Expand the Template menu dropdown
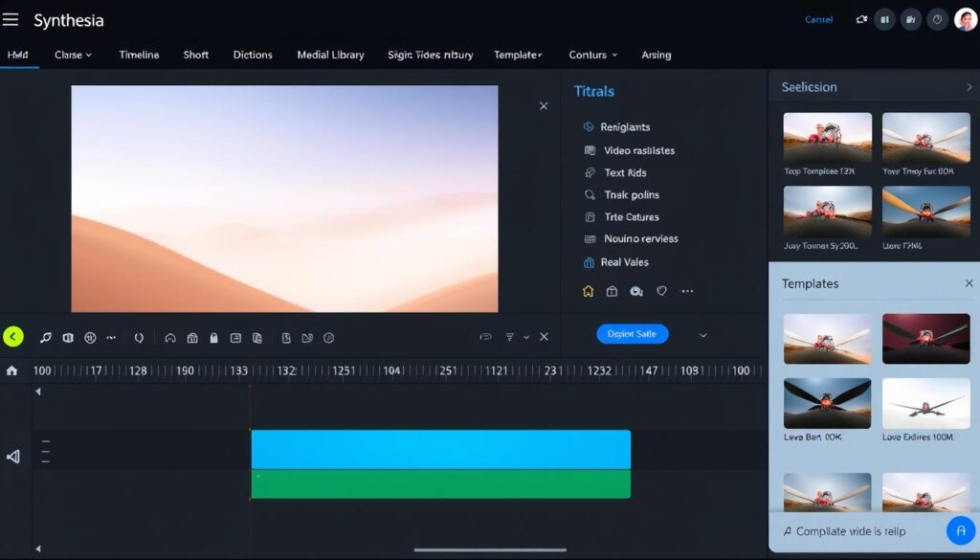This screenshot has height=560, width=980. coord(518,55)
